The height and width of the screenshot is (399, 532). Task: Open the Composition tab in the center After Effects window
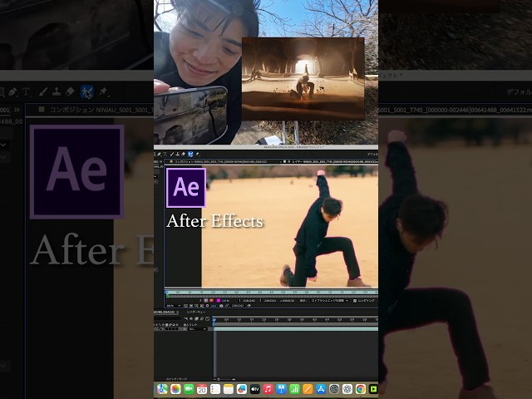click(x=218, y=162)
